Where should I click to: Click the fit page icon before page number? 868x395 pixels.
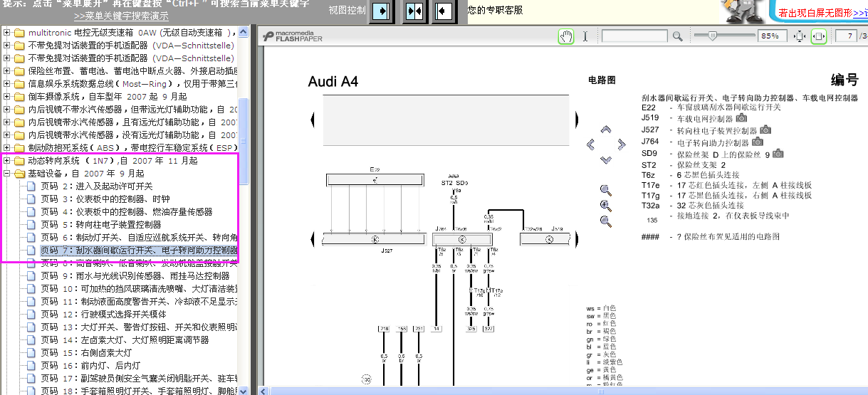click(x=819, y=36)
